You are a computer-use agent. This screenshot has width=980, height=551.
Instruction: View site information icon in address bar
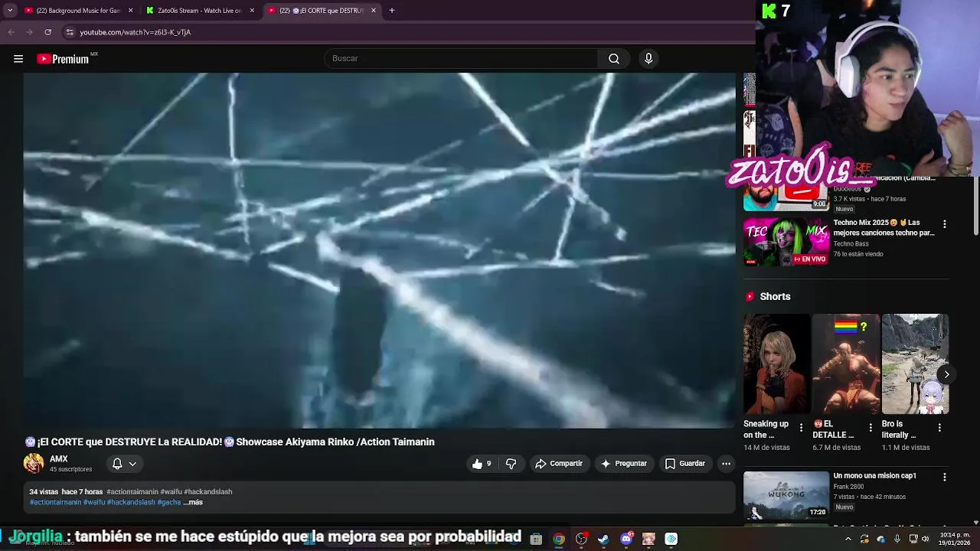click(x=70, y=32)
